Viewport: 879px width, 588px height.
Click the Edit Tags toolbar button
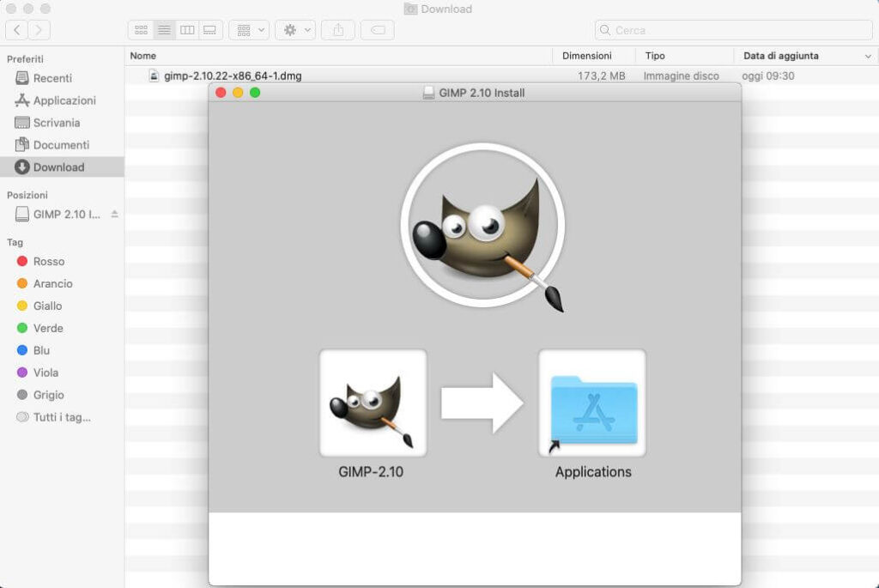(x=378, y=30)
